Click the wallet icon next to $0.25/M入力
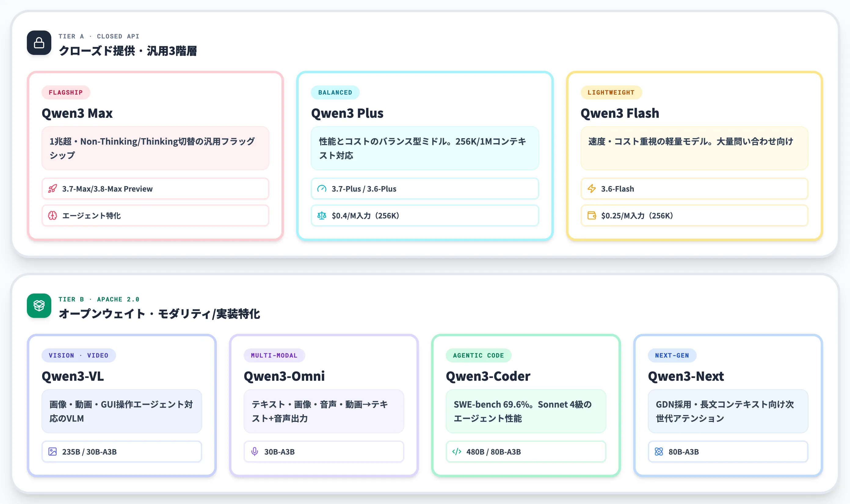The height and width of the screenshot is (504, 850). (x=592, y=216)
